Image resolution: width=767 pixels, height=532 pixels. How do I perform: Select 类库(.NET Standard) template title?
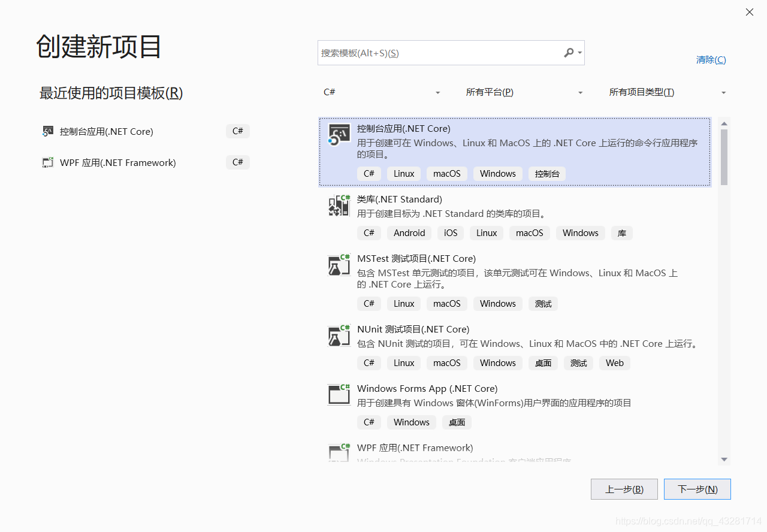pos(400,199)
